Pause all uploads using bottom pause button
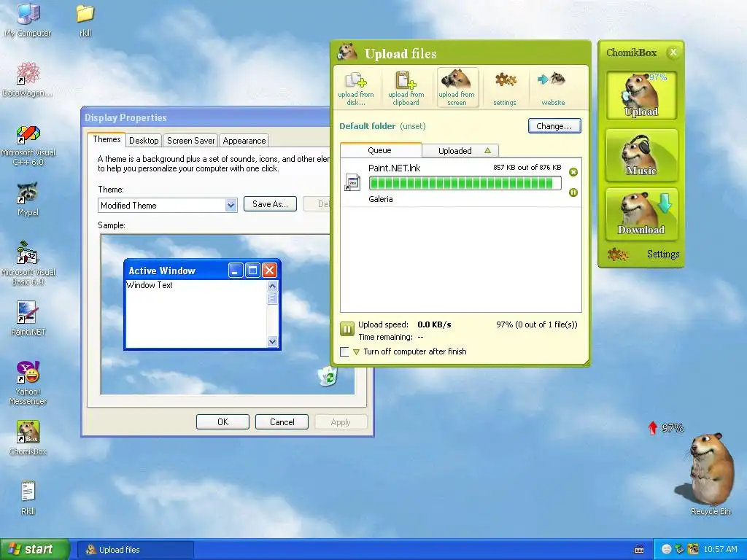The width and height of the screenshot is (747, 560). pyautogui.click(x=347, y=329)
